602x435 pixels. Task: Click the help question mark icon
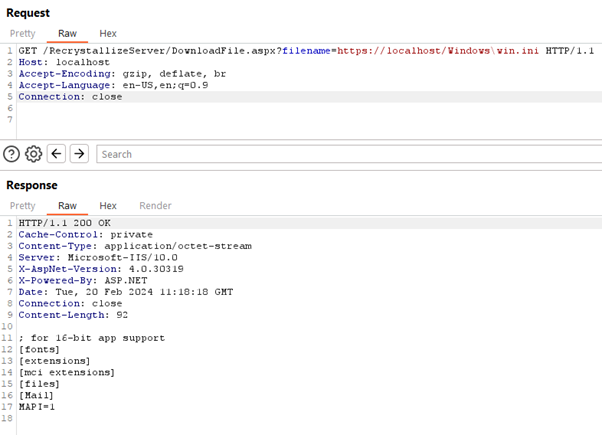pyautogui.click(x=12, y=154)
